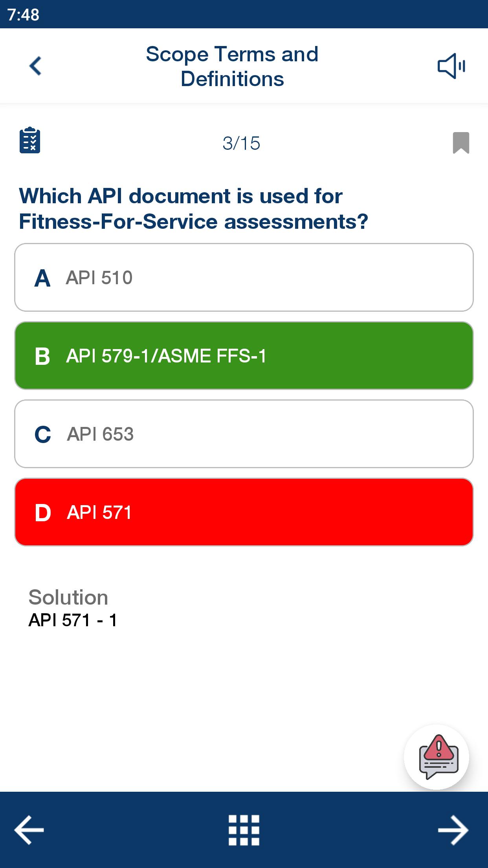488x868 pixels.
Task: Tap the solution text API 571 - 1
Action: 73,620
